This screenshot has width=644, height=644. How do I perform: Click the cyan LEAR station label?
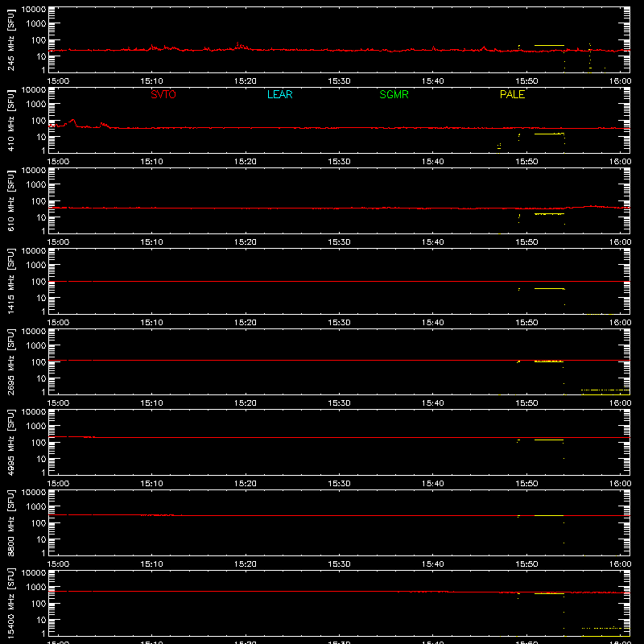pyautogui.click(x=279, y=94)
